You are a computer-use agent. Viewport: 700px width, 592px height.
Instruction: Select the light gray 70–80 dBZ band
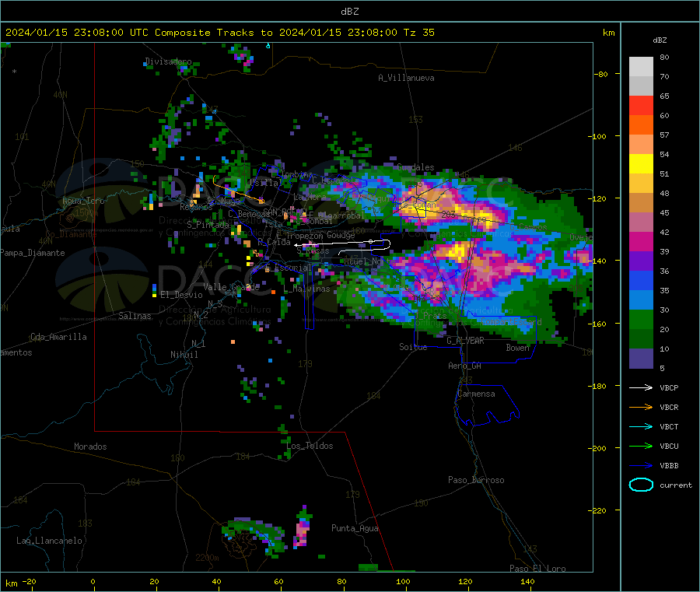tap(641, 67)
